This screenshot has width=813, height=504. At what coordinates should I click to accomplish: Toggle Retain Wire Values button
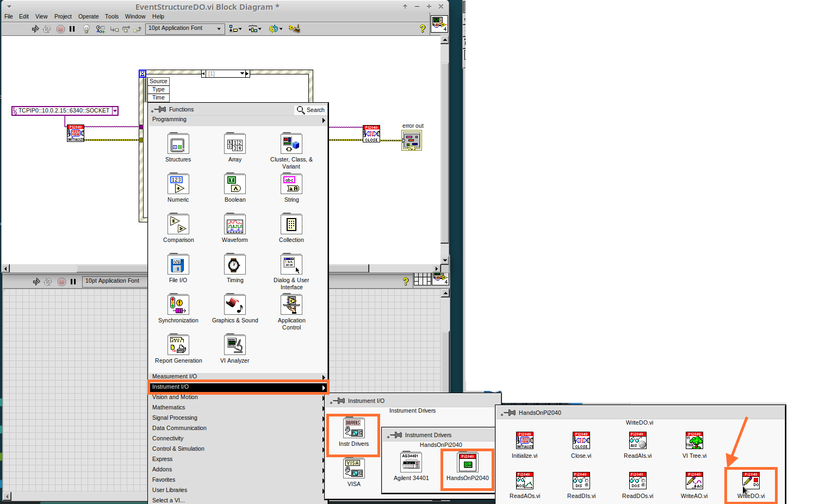point(101,29)
